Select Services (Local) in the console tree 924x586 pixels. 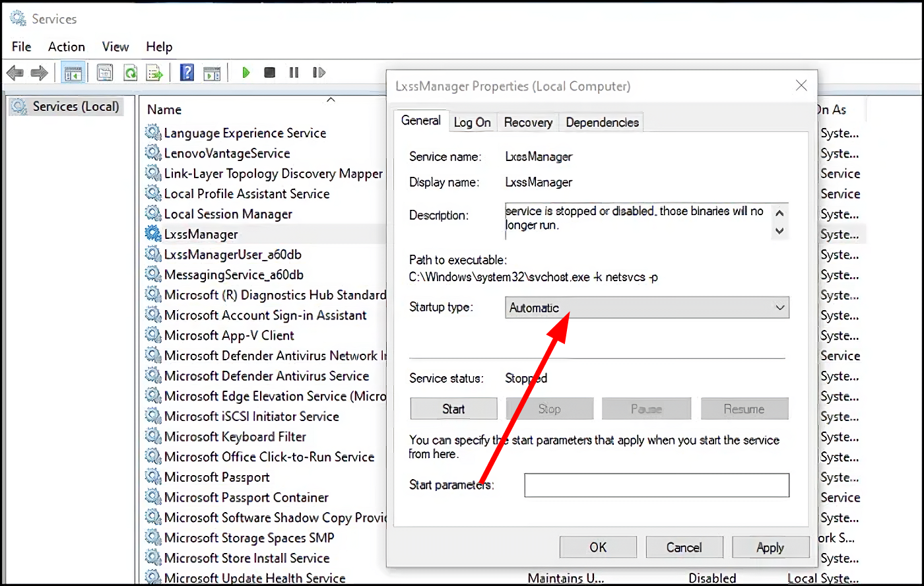pyautogui.click(x=75, y=107)
